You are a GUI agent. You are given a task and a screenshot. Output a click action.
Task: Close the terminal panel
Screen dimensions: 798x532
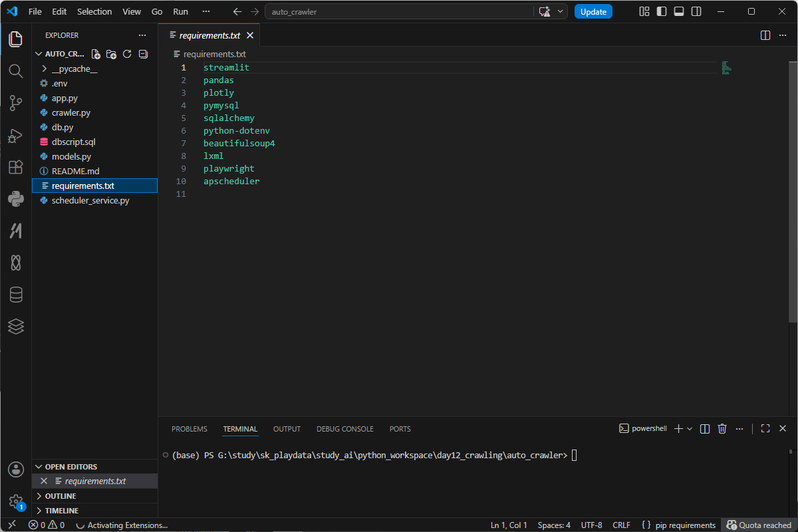pyautogui.click(x=783, y=429)
